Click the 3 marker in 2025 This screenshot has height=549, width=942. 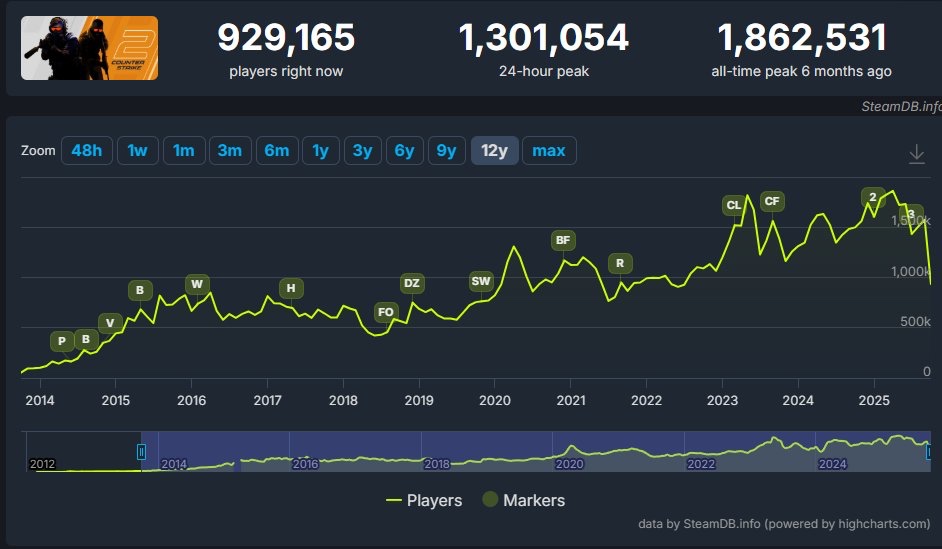911,214
